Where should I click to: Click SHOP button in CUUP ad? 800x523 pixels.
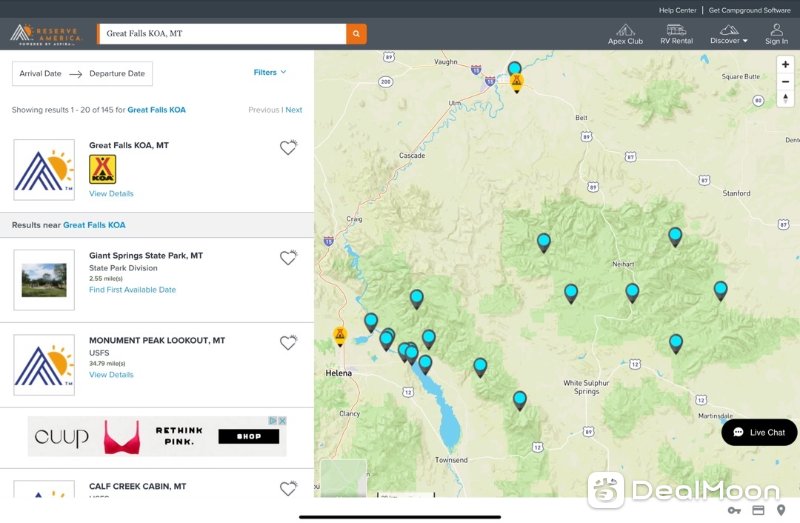(248, 436)
